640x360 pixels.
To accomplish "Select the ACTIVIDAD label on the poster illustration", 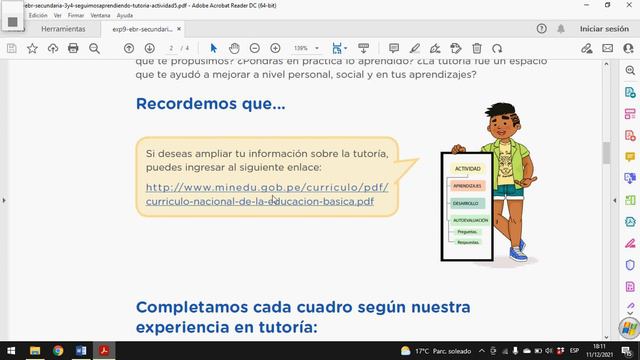I will 468,169.
